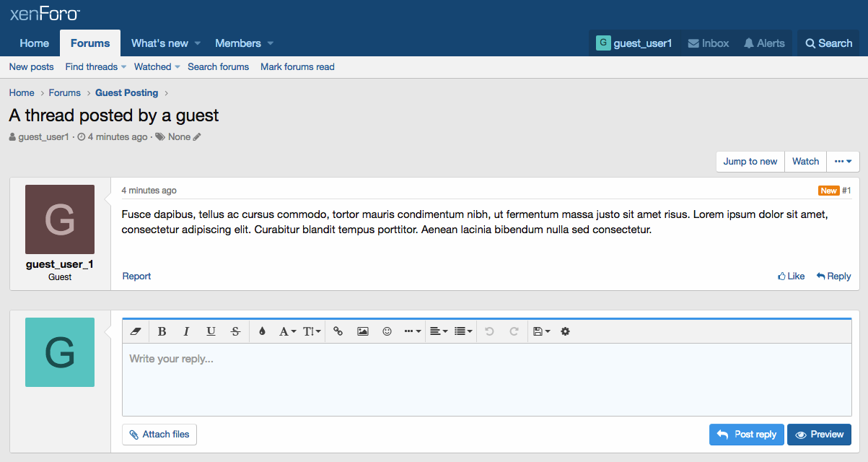Open the text alignment dropdown
Screen dimensions: 868x462
point(438,331)
